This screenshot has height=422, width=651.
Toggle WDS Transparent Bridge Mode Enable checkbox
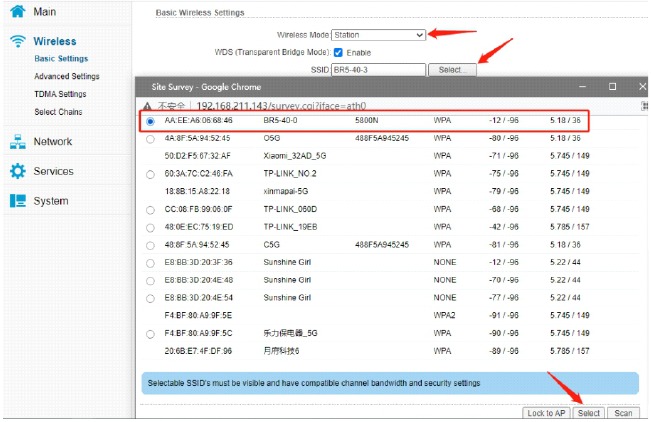coord(338,53)
